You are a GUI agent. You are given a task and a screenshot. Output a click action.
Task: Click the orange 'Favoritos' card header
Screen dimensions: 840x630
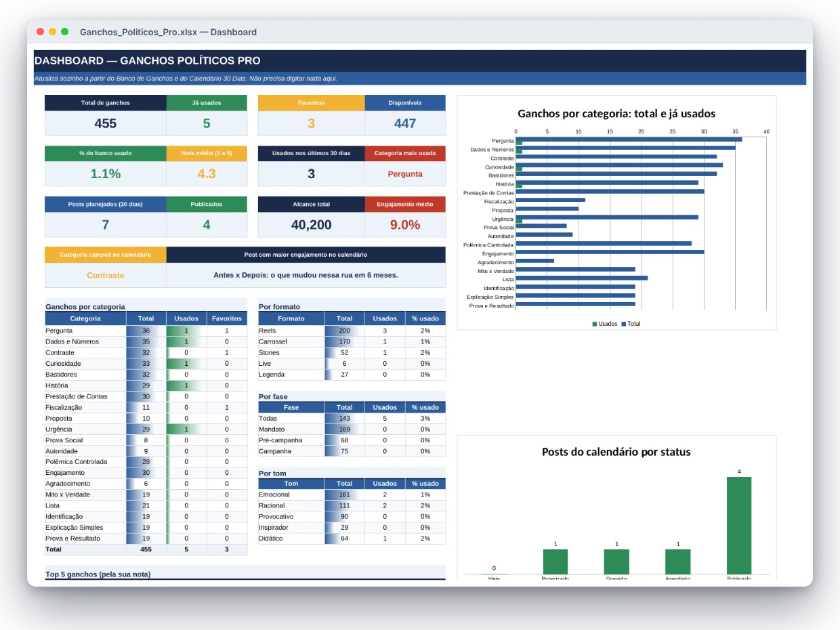(312, 103)
